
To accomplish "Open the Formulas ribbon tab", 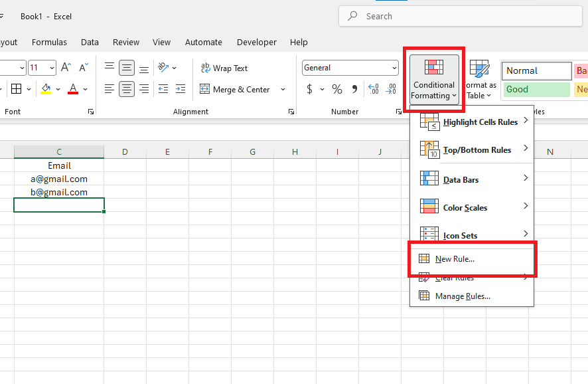I will point(49,42).
